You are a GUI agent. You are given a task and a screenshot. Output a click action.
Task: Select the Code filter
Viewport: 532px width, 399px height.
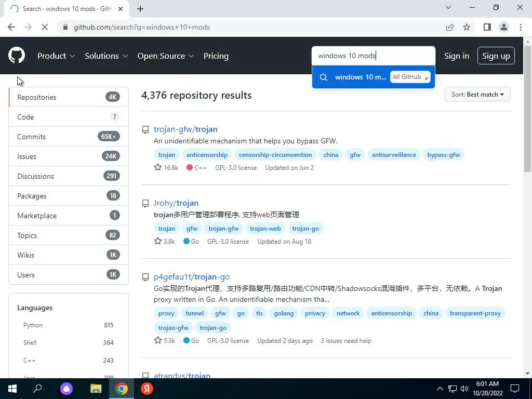click(69, 117)
